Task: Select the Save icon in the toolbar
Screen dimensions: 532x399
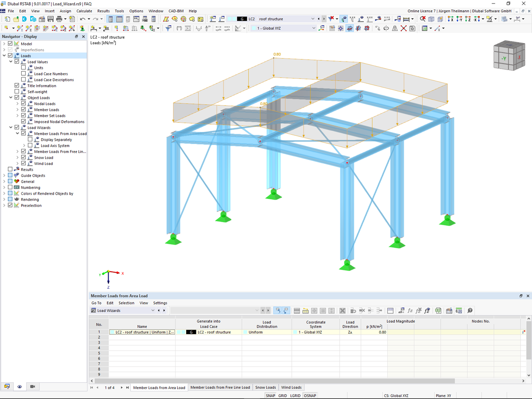Action: (x=50, y=19)
